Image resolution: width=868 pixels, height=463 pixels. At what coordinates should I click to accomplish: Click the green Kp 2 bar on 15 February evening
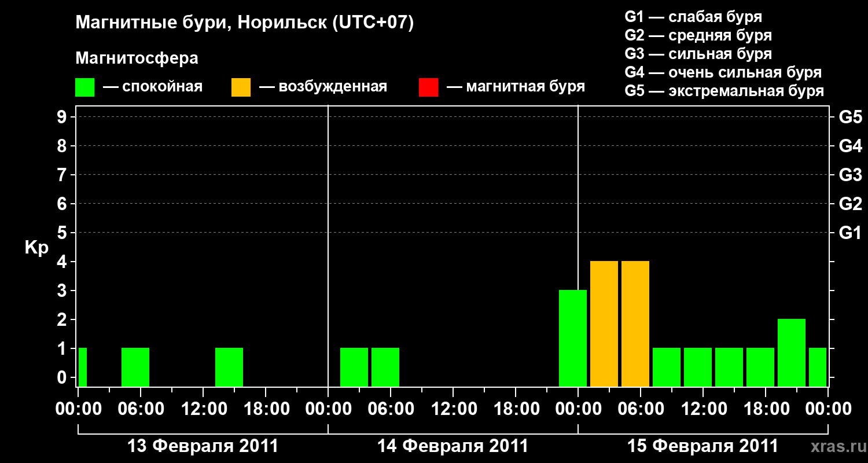[792, 352]
